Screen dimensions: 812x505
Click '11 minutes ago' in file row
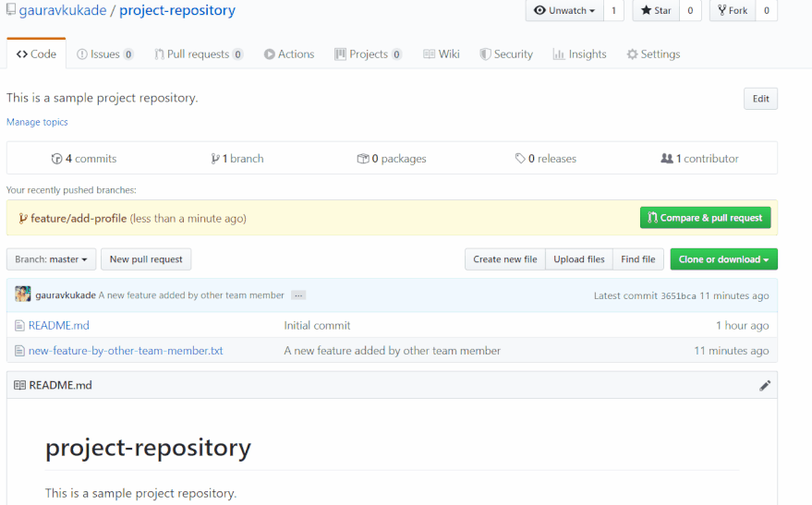point(732,351)
